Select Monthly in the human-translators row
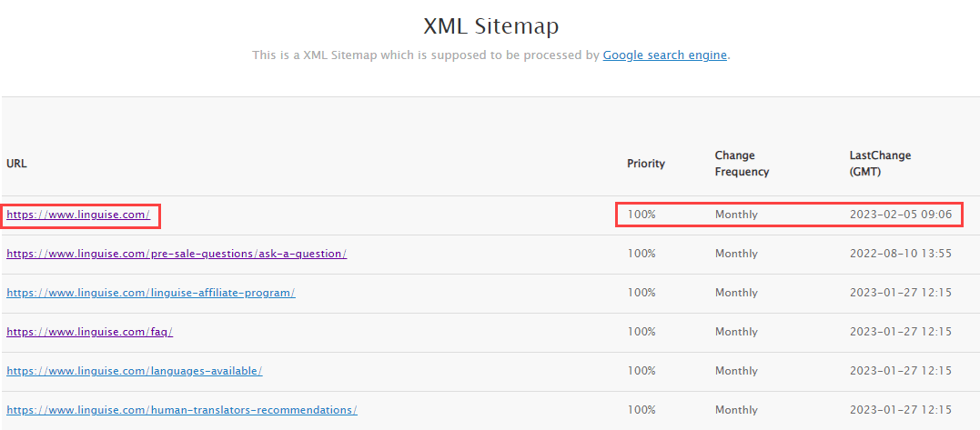Image resolution: width=980 pixels, height=430 pixels. (x=736, y=410)
